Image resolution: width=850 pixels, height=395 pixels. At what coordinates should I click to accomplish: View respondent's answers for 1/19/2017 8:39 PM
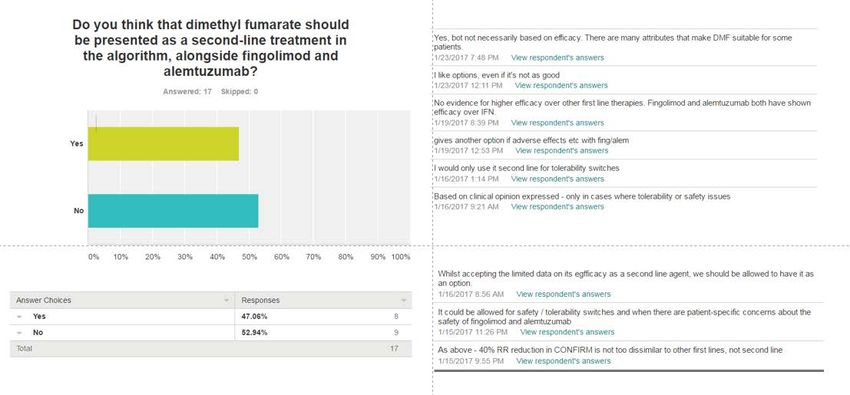557,122
